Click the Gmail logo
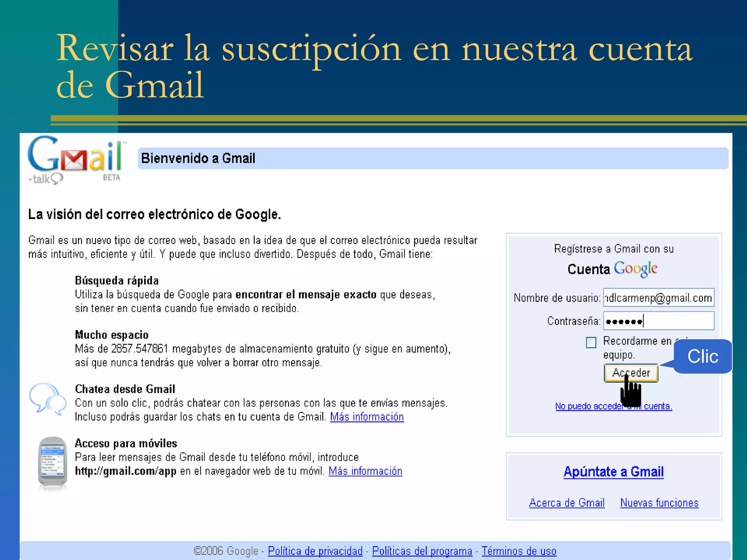The image size is (747, 560). tap(77, 160)
